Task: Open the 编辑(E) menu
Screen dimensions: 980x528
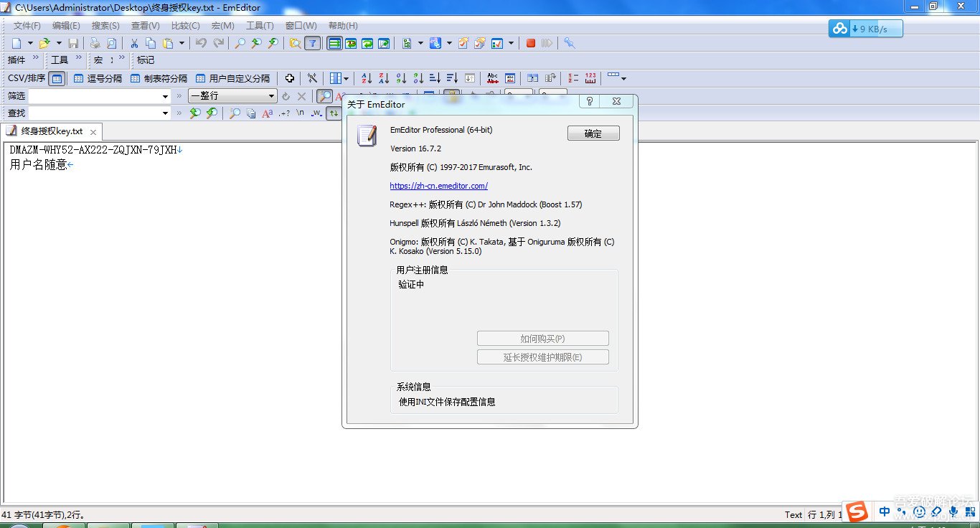Action: 66,26
